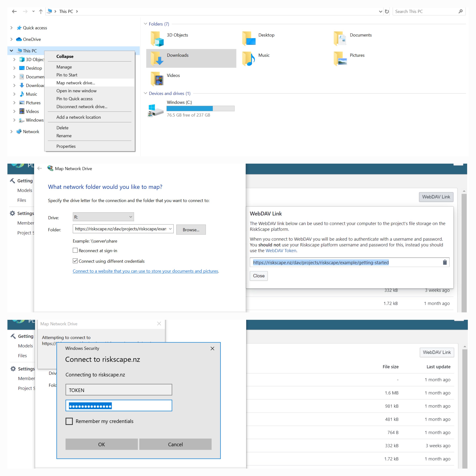
Task: Select the Network icon in navigation pane
Action: pos(19,132)
